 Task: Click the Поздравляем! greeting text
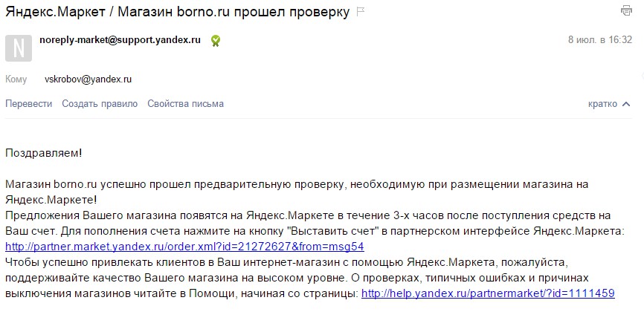[x=44, y=152]
